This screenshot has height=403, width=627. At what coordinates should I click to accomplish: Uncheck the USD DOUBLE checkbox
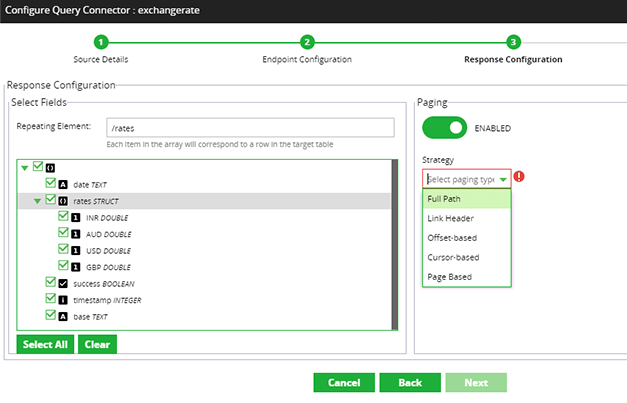(x=63, y=249)
